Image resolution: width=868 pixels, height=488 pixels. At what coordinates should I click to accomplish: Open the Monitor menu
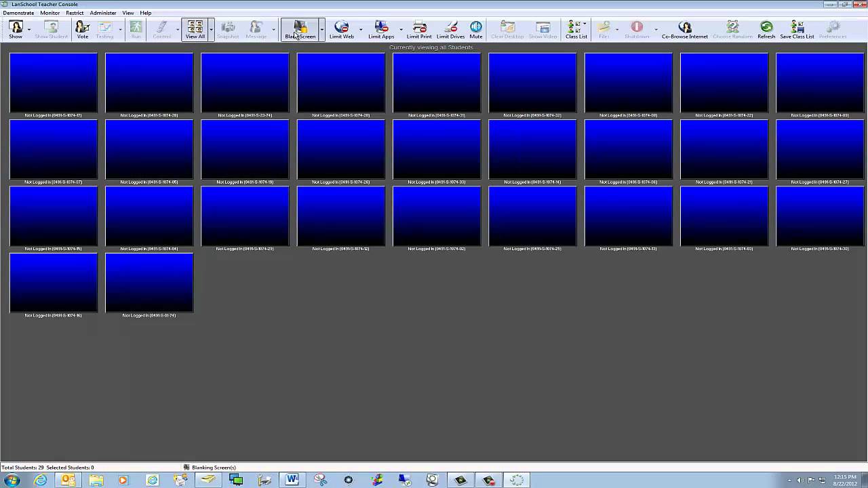coord(50,13)
